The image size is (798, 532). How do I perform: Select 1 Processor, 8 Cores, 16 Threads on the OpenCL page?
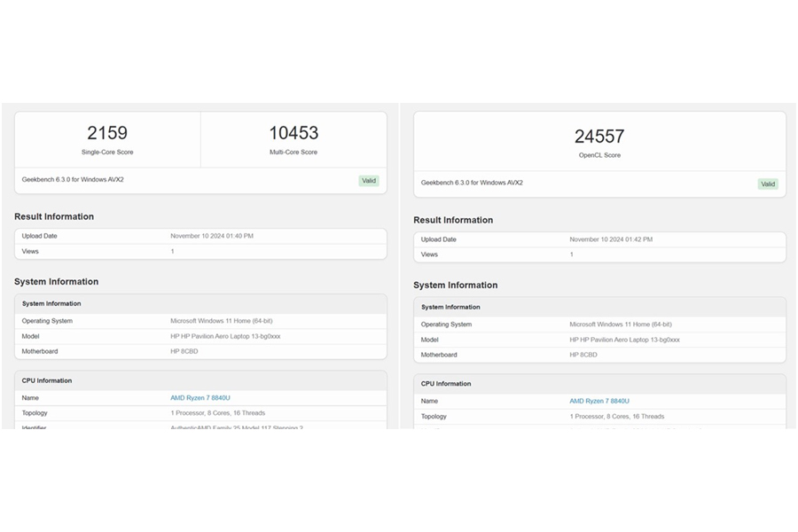tap(617, 417)
